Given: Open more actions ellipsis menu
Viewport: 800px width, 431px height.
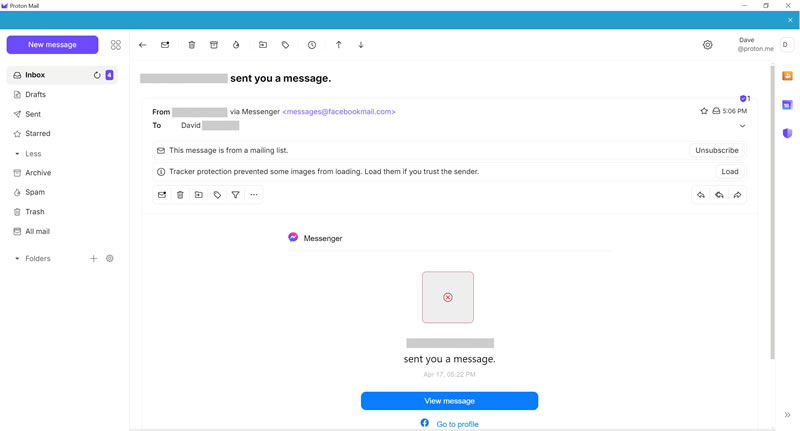Looking at the screenshot, I should 254,195.
